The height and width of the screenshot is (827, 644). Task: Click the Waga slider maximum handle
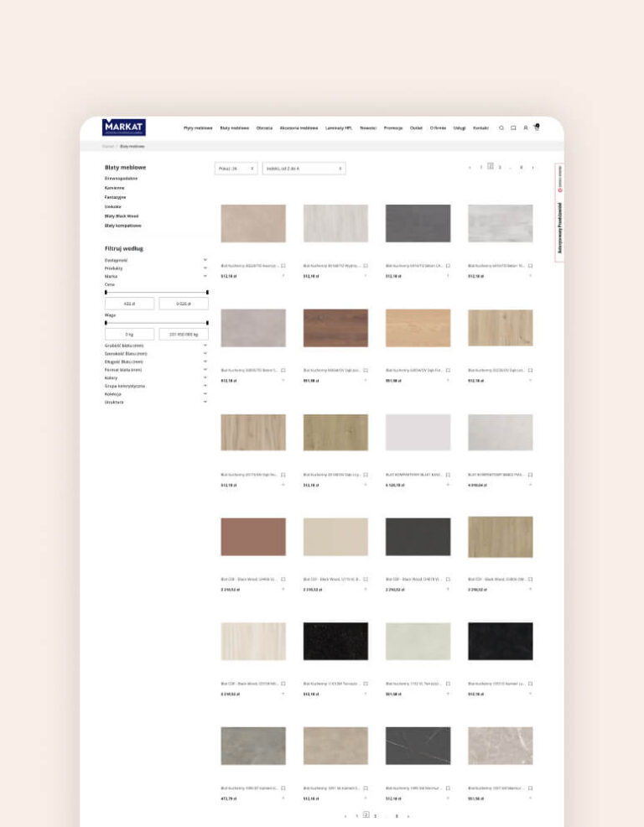tap(207, 323)
